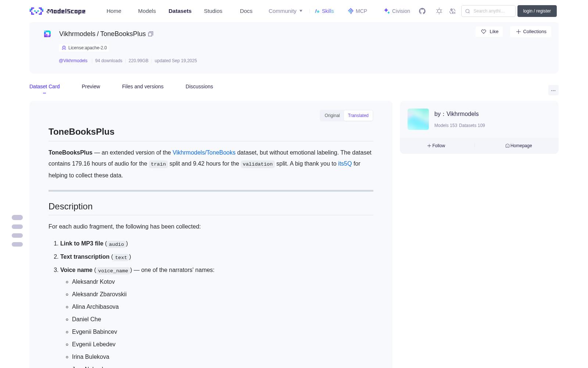
Task: Switch to the Preview tab
Action: point(91,86)
